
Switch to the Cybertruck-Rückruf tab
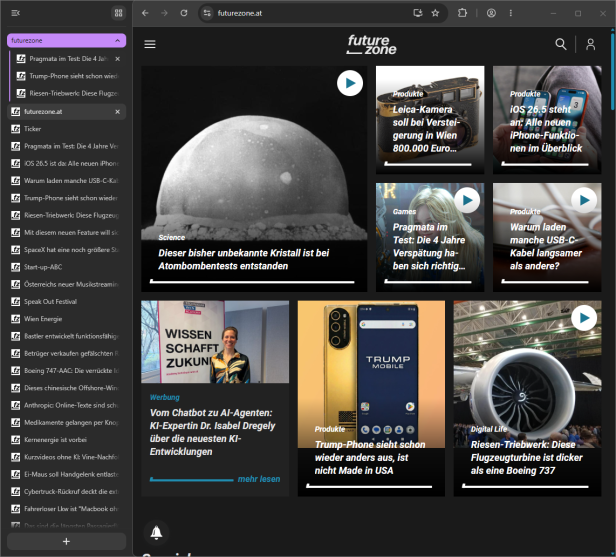click(x=66, y=492)
